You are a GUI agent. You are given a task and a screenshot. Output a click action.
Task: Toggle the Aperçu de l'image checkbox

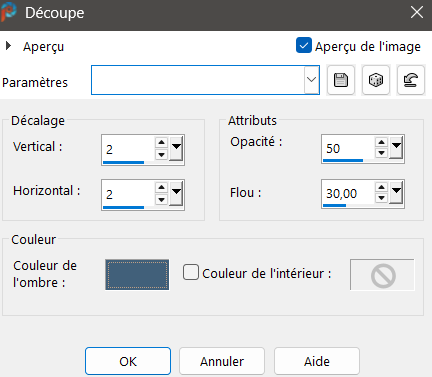coord(304,46)
